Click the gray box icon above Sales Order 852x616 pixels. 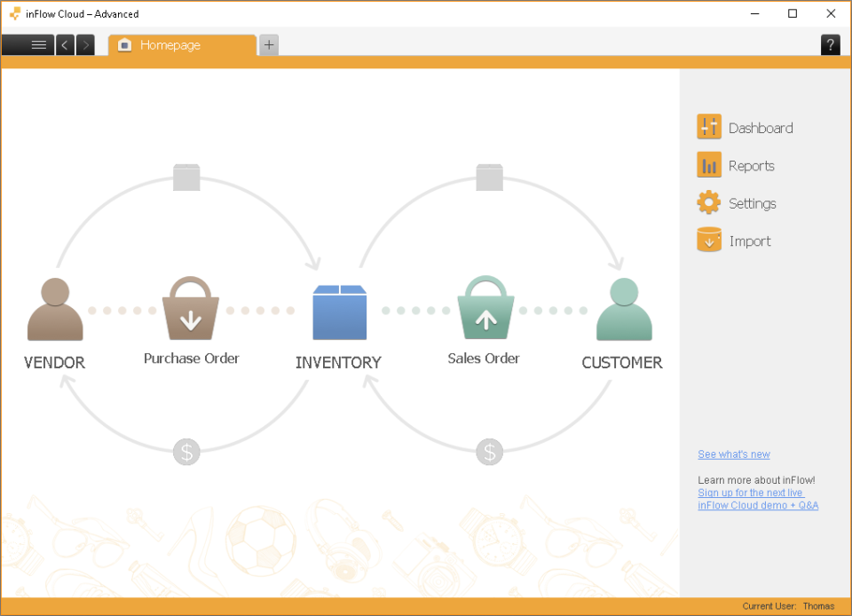tap(490, 178)
